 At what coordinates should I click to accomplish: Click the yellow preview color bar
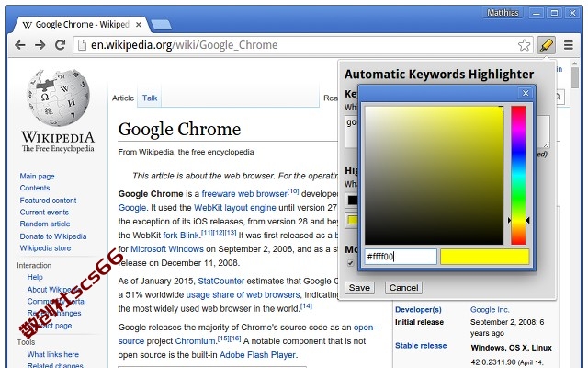484,257
